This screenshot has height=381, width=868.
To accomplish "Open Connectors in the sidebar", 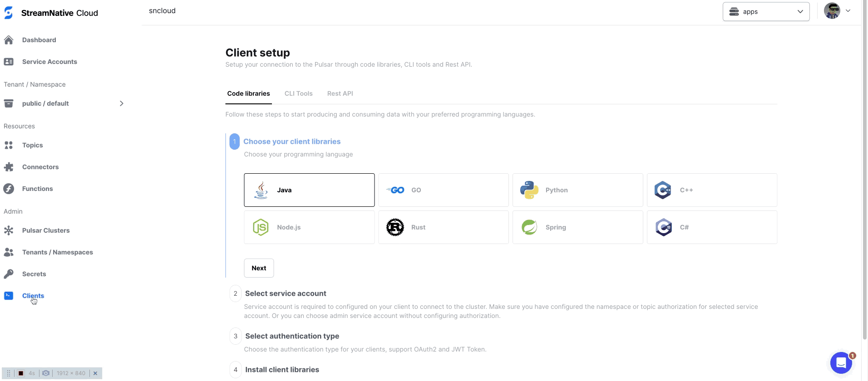I will (40, 167).
